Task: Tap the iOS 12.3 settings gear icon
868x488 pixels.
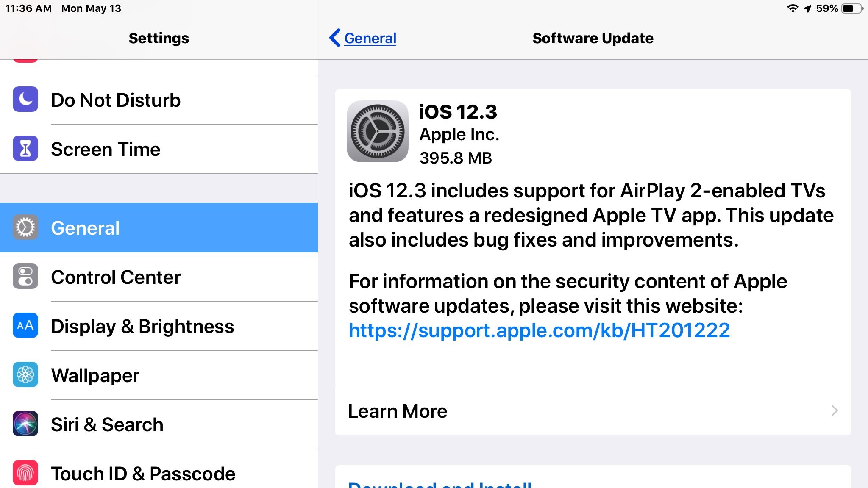Action: [x=377, y=132]
